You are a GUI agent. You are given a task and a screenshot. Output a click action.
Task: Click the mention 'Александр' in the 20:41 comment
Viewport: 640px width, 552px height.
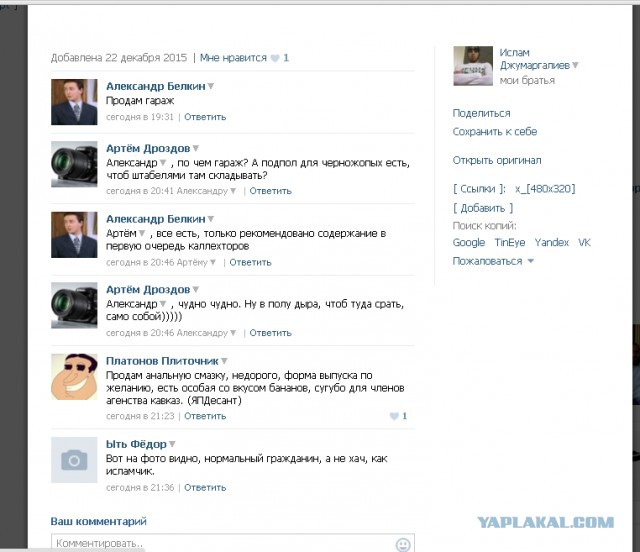point(131,163)
